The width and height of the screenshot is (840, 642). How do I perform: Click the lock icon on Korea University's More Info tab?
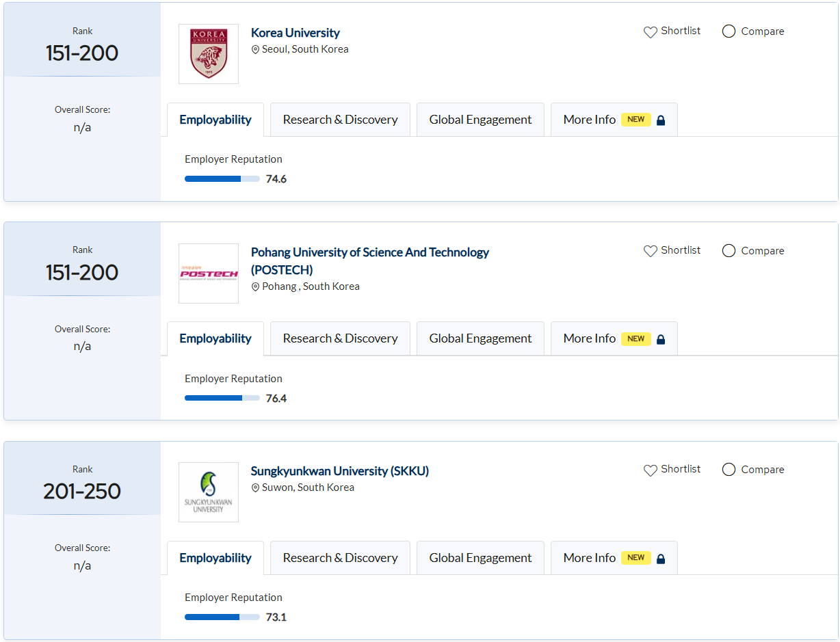661,120
